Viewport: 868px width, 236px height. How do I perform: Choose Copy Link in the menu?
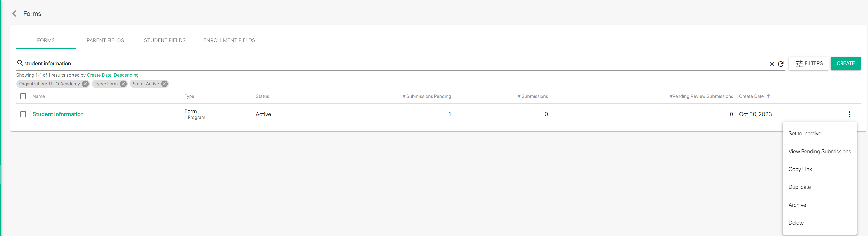click(819, 169)
